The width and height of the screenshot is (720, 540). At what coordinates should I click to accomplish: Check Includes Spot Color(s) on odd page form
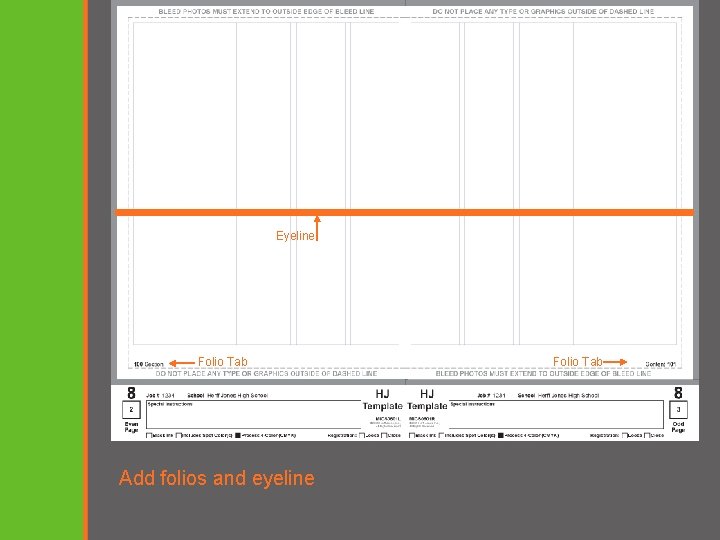441,435
